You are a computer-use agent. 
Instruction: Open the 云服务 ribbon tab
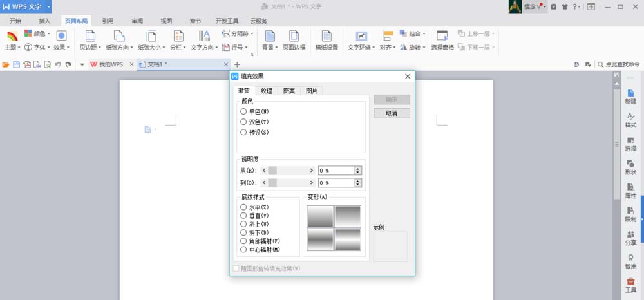tap(259, 21)
